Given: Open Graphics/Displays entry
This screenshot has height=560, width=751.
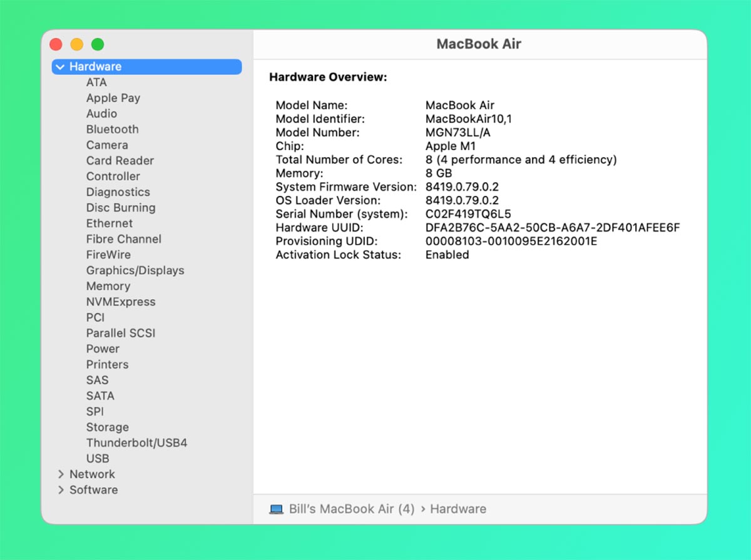Looking at the screenshot, I should click(135, 271).
